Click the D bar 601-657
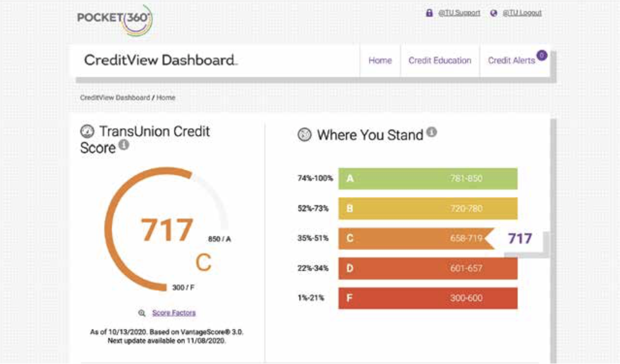 tap(428, 268)
